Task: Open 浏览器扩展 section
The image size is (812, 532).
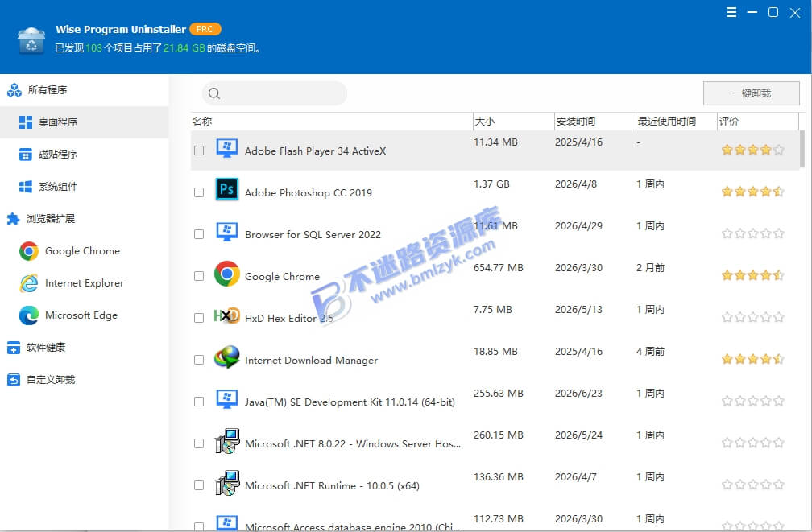Action: pos(85,218)
